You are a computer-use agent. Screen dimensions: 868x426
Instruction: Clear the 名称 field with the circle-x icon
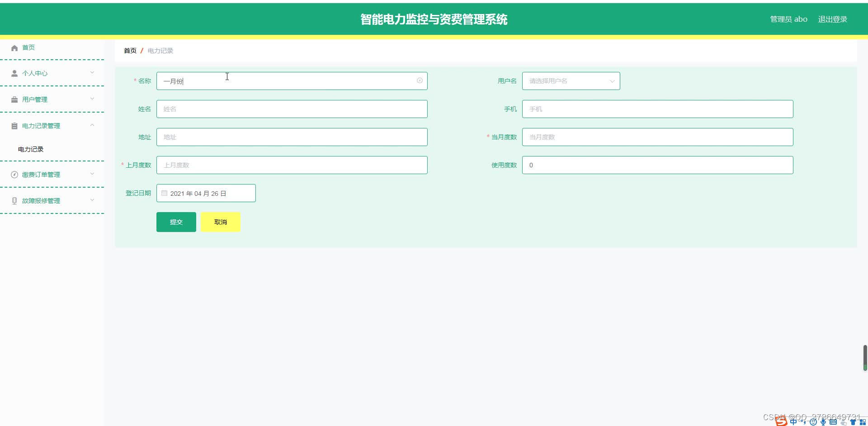click(420, 80)
